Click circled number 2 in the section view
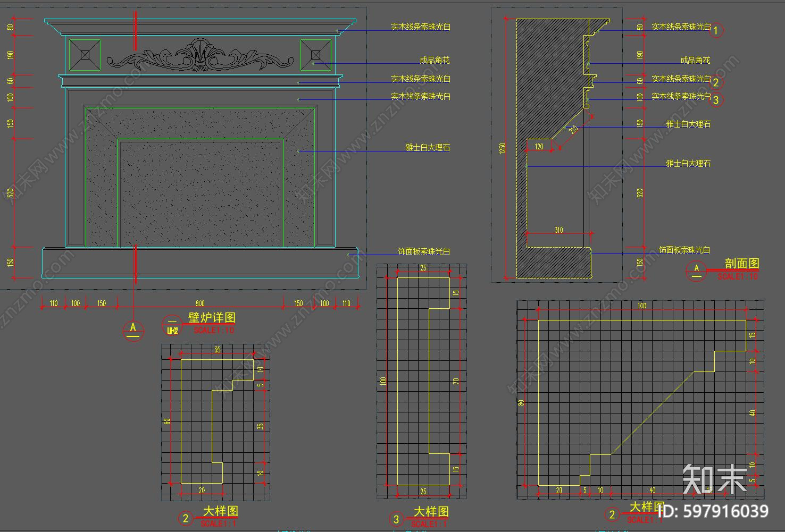 pyautogui.click(x=716, y=82)
